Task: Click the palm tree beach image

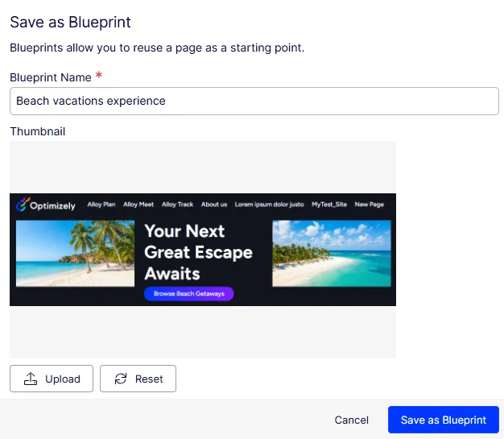Action: pos(75,254)
